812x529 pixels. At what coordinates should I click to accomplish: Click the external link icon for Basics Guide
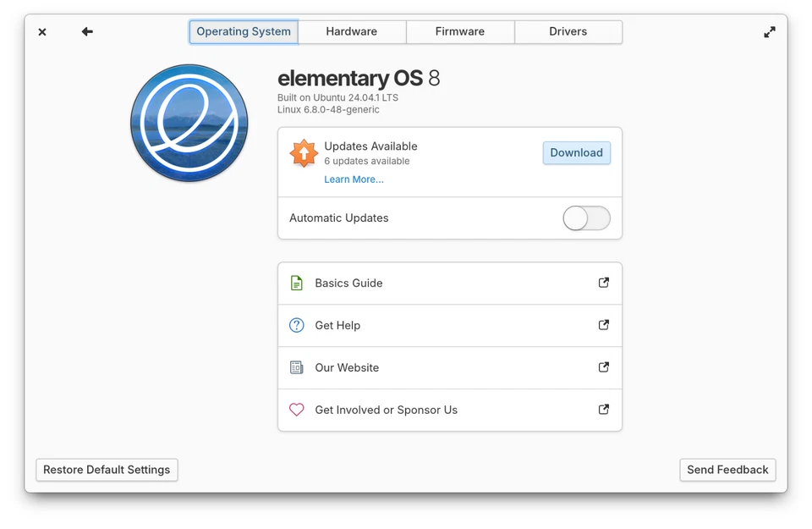pos(604,283)
